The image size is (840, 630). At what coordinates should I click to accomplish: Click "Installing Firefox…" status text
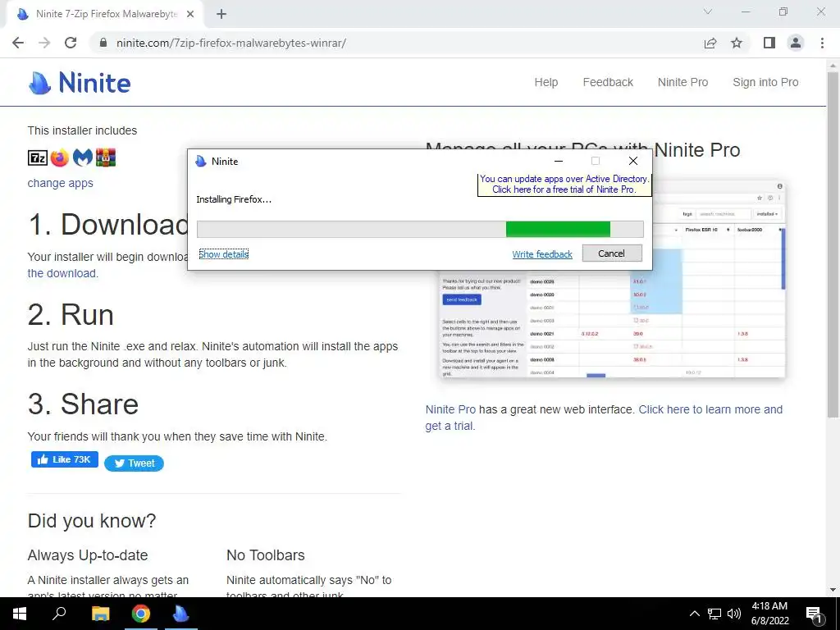(x=234, y=199)
